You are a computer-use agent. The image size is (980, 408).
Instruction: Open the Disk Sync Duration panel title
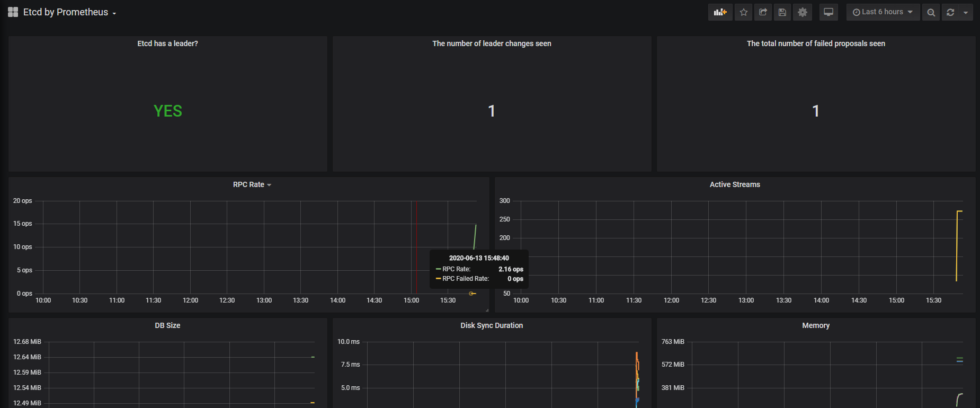pos(492,325)
